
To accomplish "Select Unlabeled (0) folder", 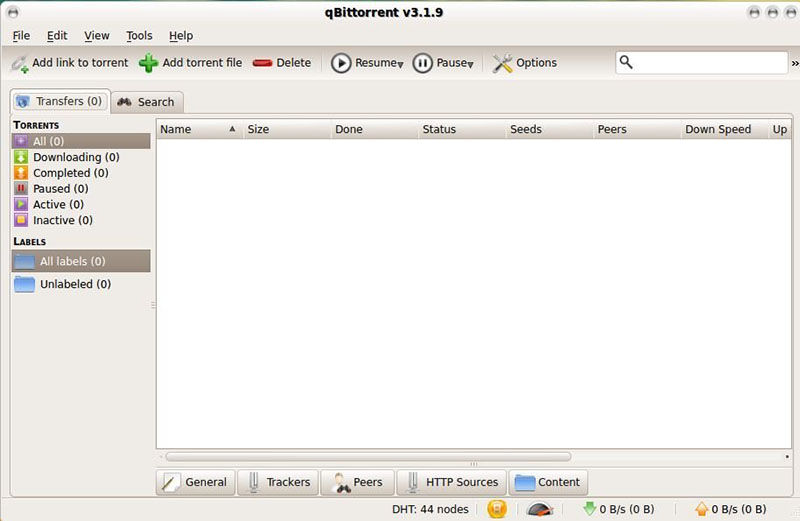I will tap(81, 284).
